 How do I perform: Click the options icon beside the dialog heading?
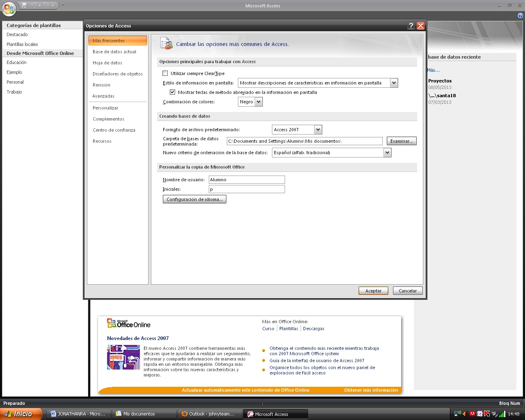(x=166, y=43)
